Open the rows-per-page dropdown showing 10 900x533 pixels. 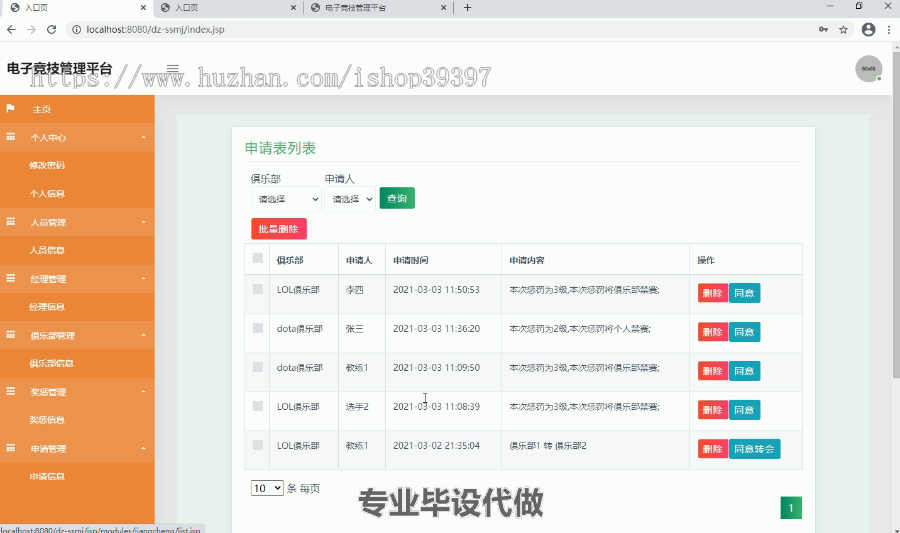[x=267, y=488]
